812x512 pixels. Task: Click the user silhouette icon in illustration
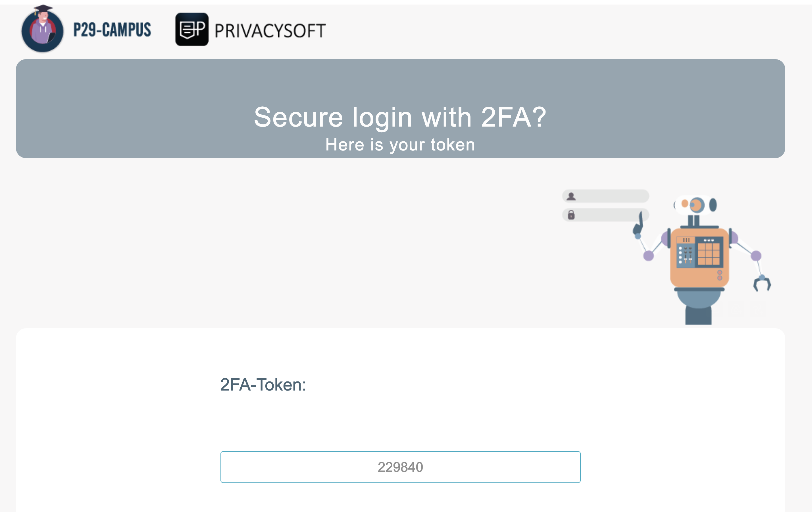coord(571,196)
